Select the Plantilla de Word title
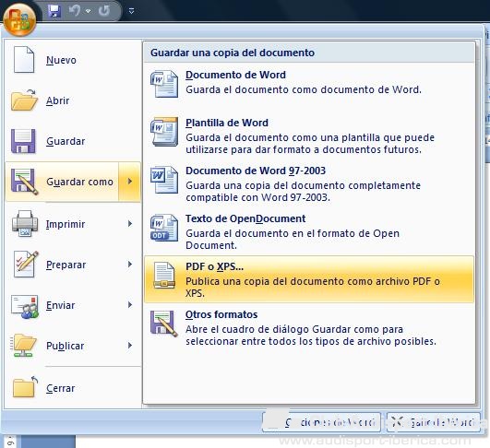The image size is (490, 448). pos(227,123)
